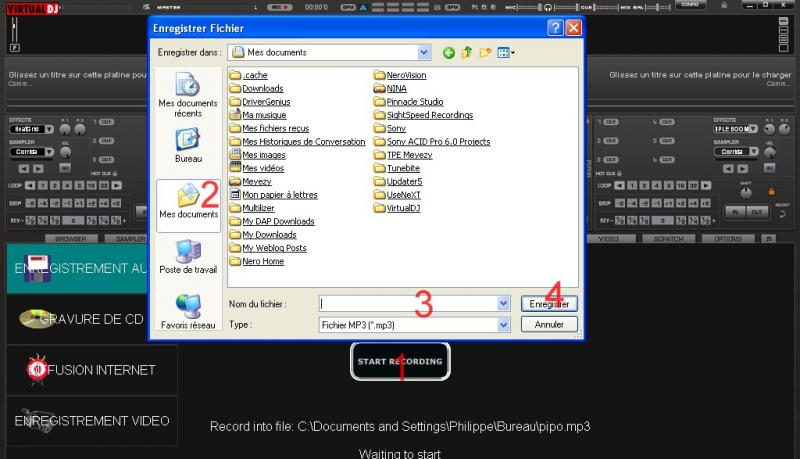Open the UseNeXT folder
This screenshot has height=459, width=800.
(x=397, y=194)
